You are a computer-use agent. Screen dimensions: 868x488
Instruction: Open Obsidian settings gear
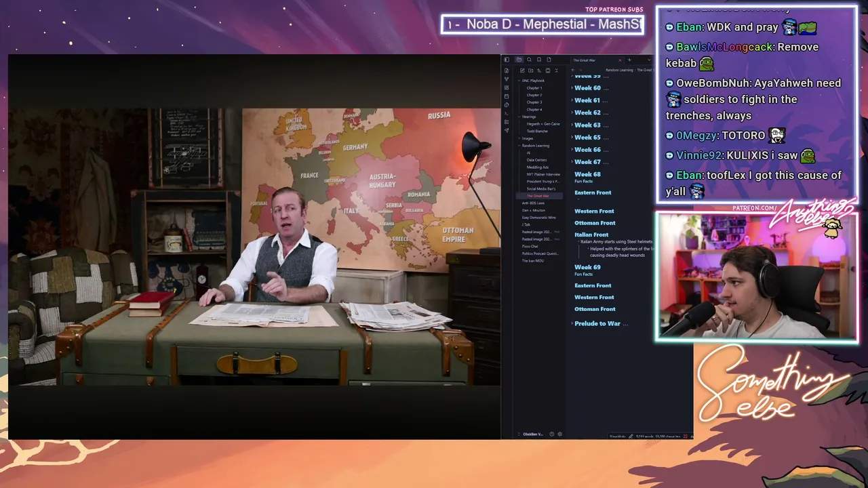click(559, 434)
